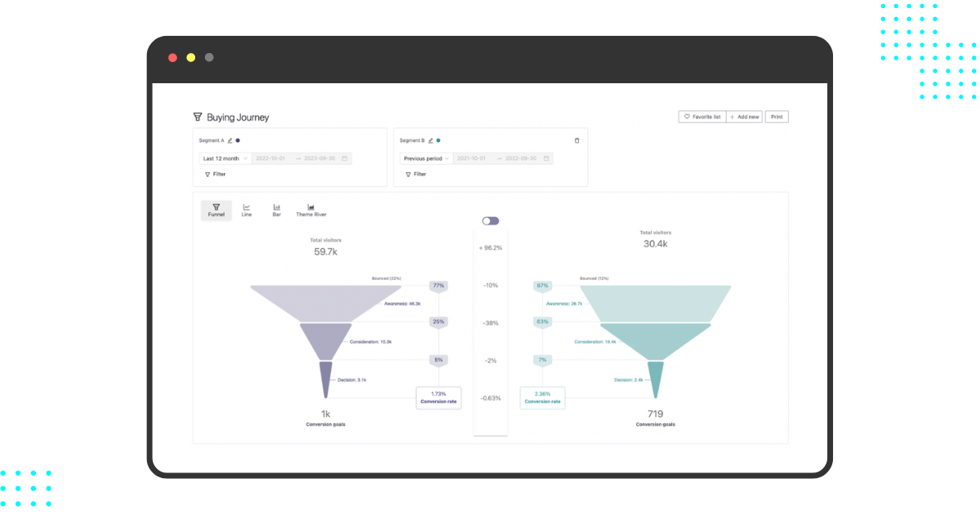Click the Favorite list button
The height and width of the screenshot is (514, 980).
pos(702,117)
